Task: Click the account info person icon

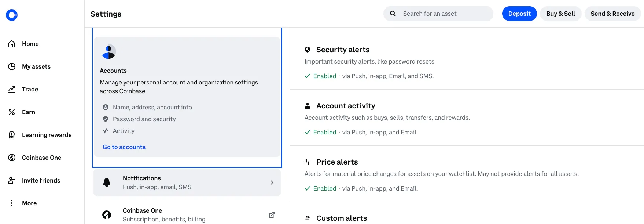Action: pos(106,107)
